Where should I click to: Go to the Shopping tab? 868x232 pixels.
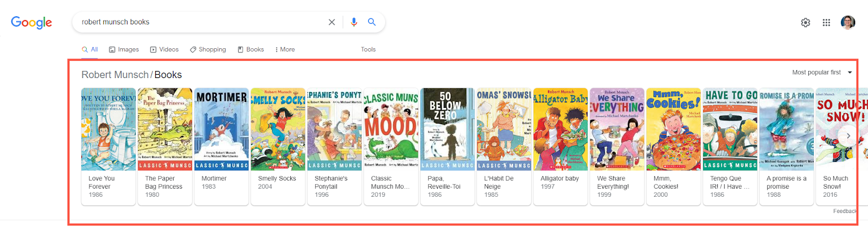(x=208, y=49)
